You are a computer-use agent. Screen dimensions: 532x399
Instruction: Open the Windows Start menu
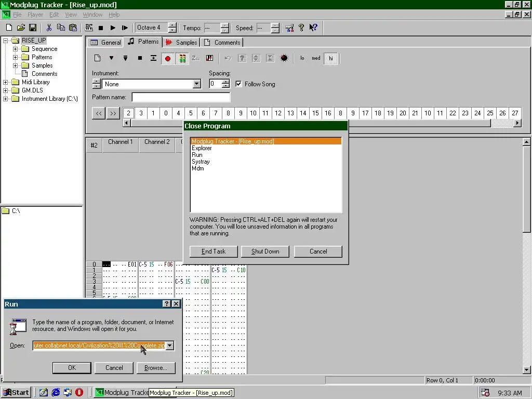pos(16,393)
